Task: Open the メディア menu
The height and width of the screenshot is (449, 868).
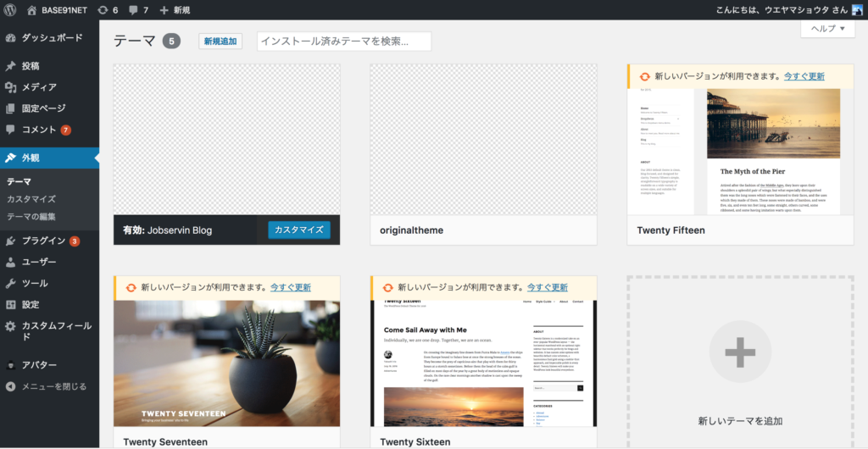Action: click(x=50, y=87)
